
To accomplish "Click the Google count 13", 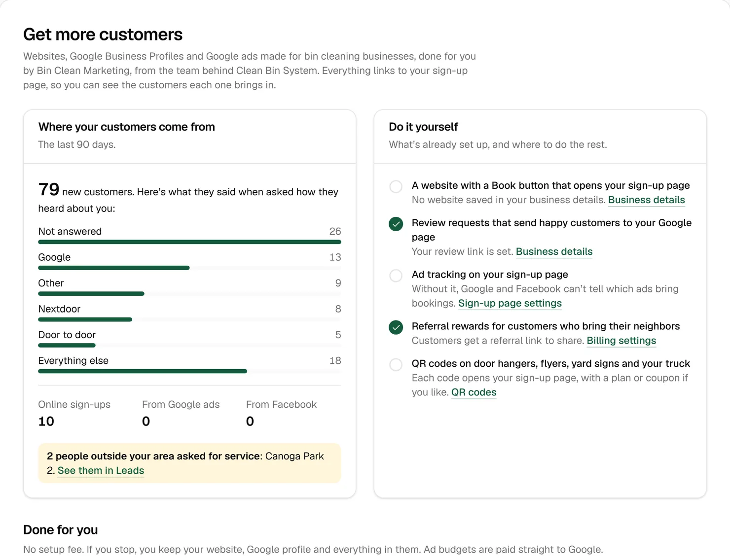I will coord(335,257).
